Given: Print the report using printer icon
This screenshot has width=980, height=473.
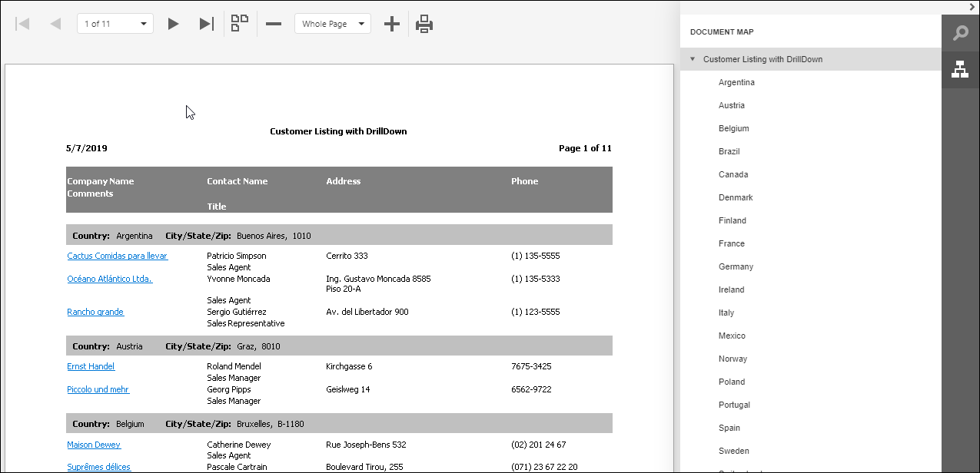Looking at the screenshot, I should 424,24.
